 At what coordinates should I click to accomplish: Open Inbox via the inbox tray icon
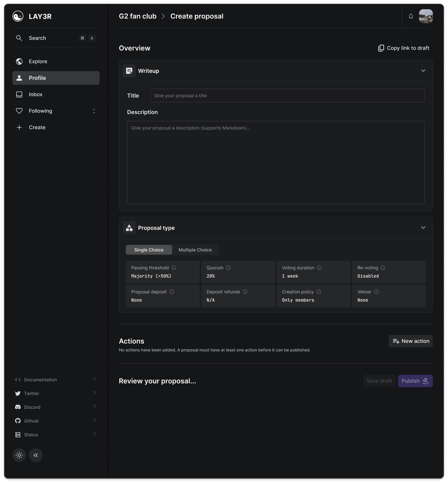(x=19, y=94)
